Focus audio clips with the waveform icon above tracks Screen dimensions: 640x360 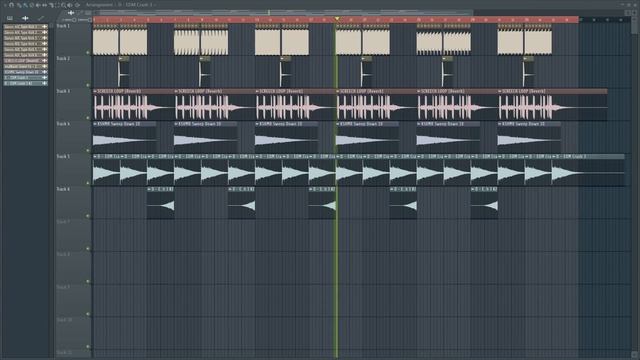[71, 13]
